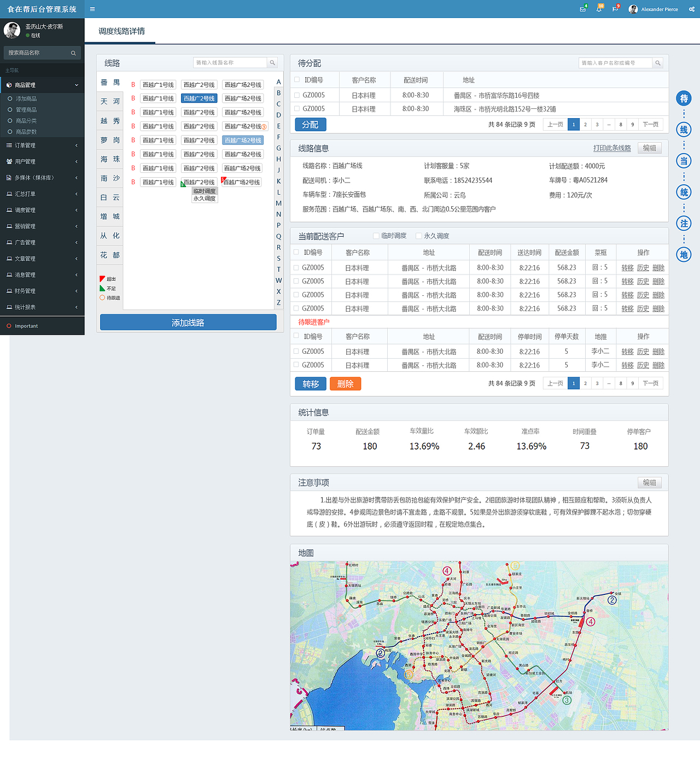
Task: Click the 用户管理 people icon
Action: (9, 162)
